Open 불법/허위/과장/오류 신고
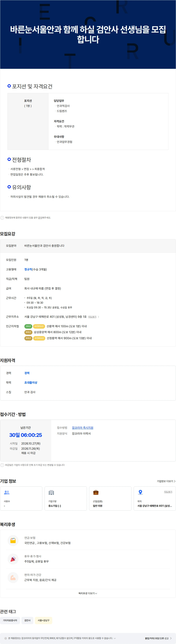The height and width of the screenshot is (644, 176). click(x=158, y=638)
